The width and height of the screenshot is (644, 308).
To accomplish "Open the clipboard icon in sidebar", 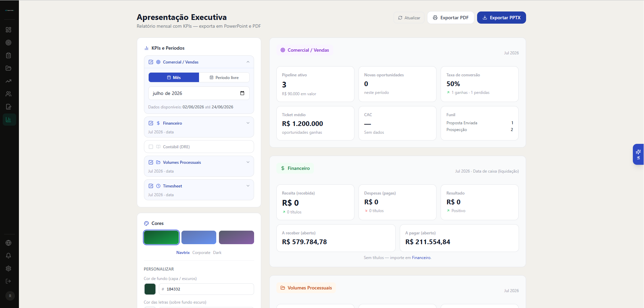I will 8,55.
